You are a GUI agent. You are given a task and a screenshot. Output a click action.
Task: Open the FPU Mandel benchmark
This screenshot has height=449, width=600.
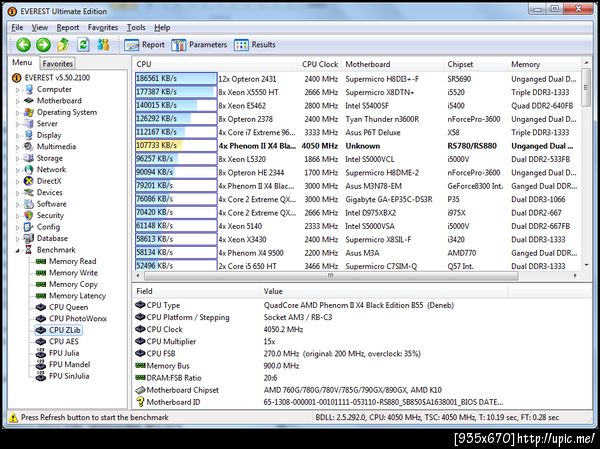click(x=63, y=364)
